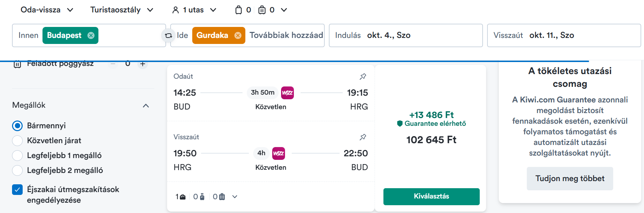Remove Budapest from the origin field
The width and height of the screenshot is (644, 213).
91,35
